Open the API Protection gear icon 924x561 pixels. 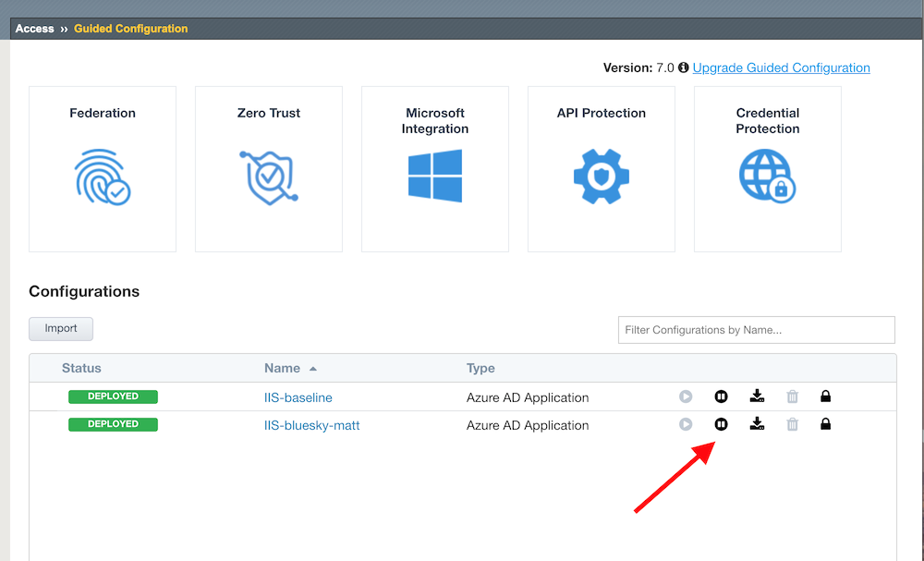click(x=602, y=177)
